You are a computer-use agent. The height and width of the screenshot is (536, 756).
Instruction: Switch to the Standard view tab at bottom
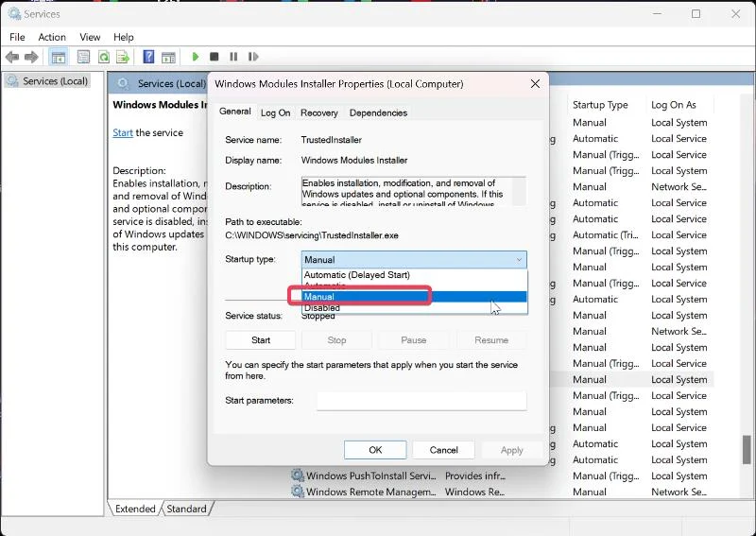[x=186, y=509]
